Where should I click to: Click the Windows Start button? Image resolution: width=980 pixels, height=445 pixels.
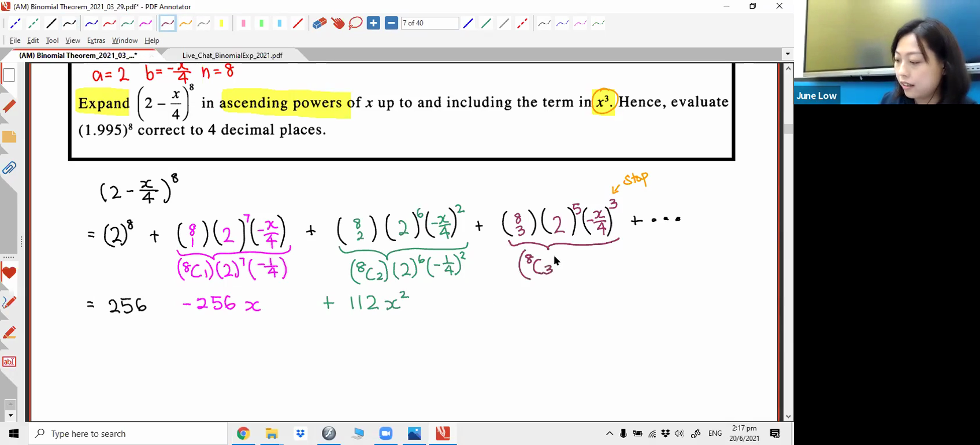click(14, 433)
